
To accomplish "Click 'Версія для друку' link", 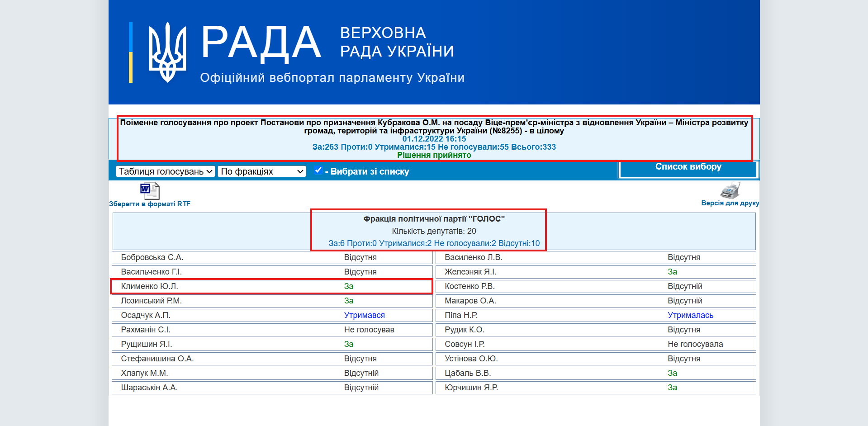I will [730, 203].
